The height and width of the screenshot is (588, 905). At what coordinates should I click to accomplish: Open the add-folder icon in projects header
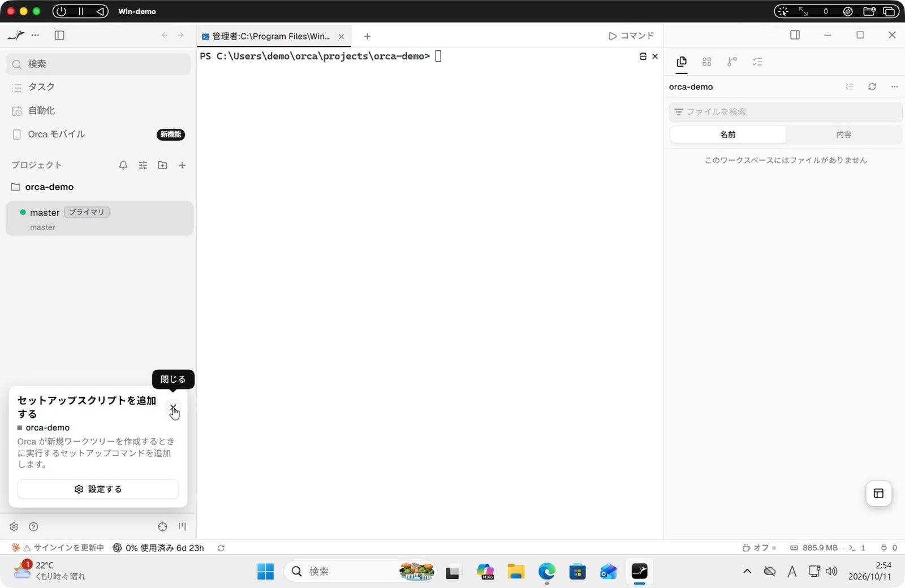162,165
